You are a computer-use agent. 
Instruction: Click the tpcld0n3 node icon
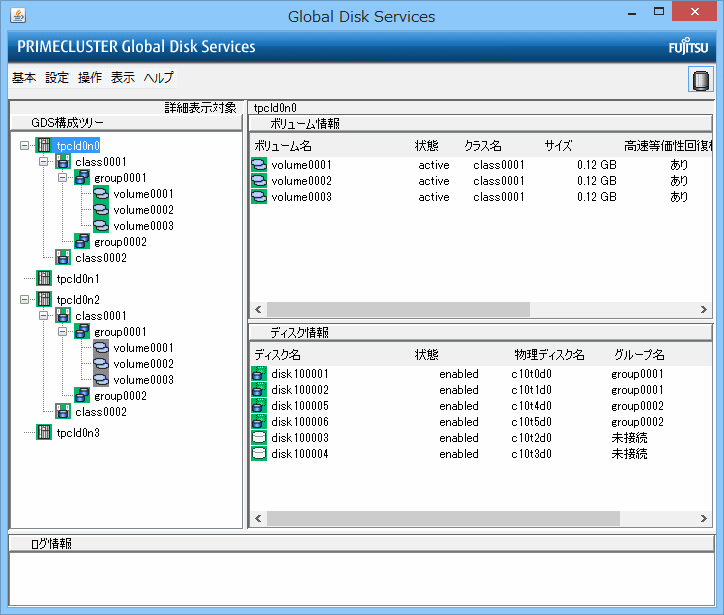tap(44, 432)
